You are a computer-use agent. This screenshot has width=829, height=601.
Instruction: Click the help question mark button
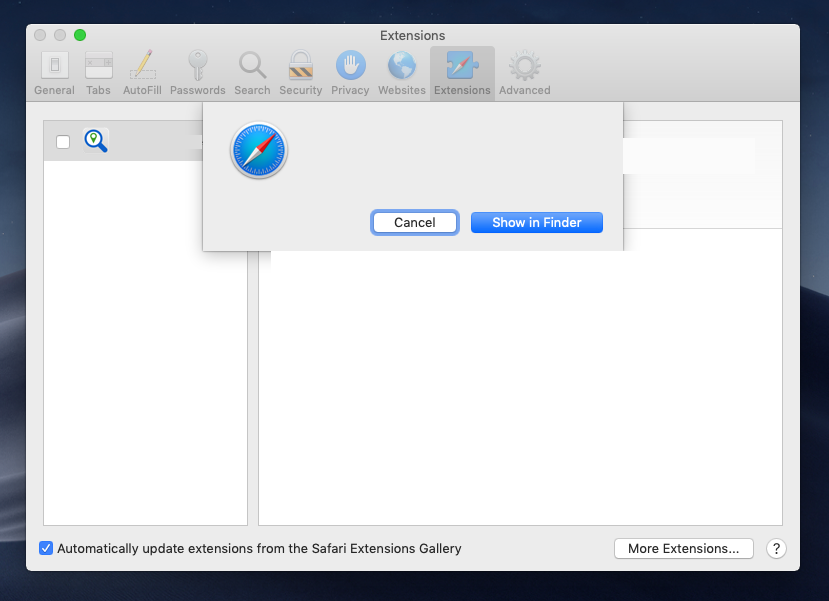click(775, 548)
